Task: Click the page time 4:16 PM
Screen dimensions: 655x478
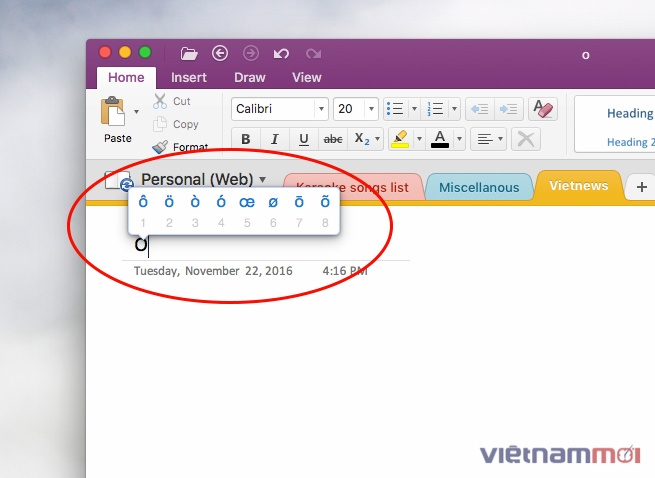Action: [345, 271]
